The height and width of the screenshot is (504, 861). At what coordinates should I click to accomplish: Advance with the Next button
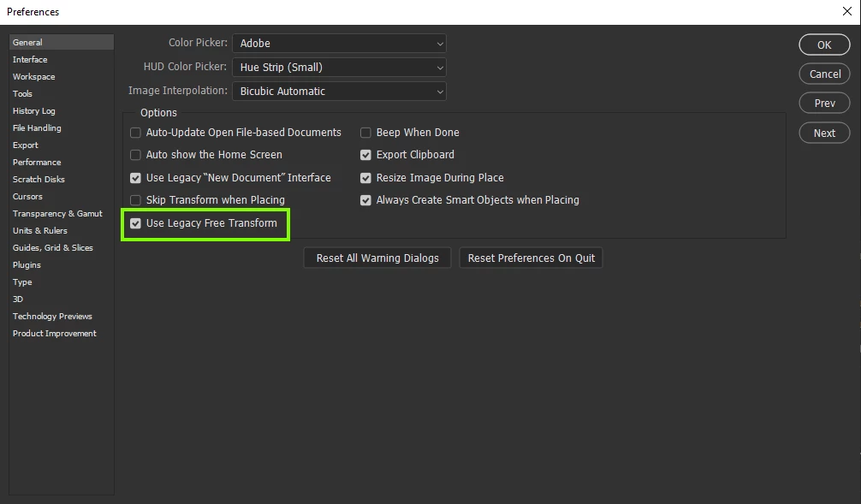point(824,133)
